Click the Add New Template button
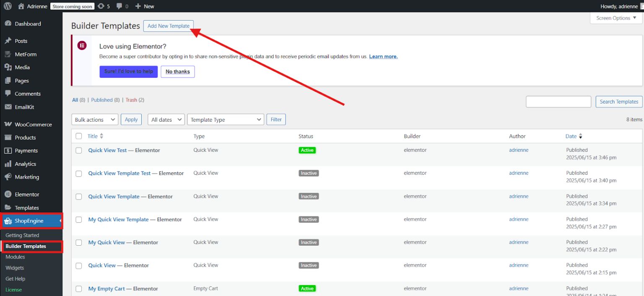The image size is (644, 296). 169,26
